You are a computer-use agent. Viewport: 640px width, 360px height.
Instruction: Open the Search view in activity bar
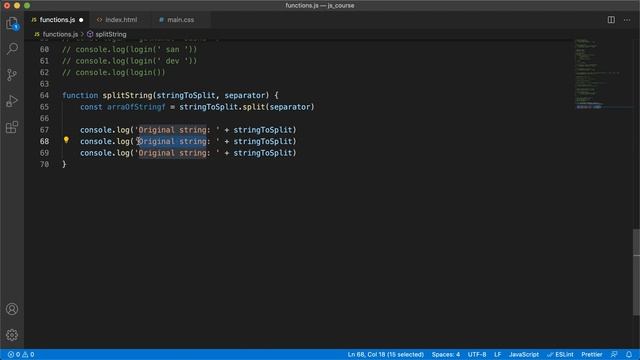click(x=12, y=49)
